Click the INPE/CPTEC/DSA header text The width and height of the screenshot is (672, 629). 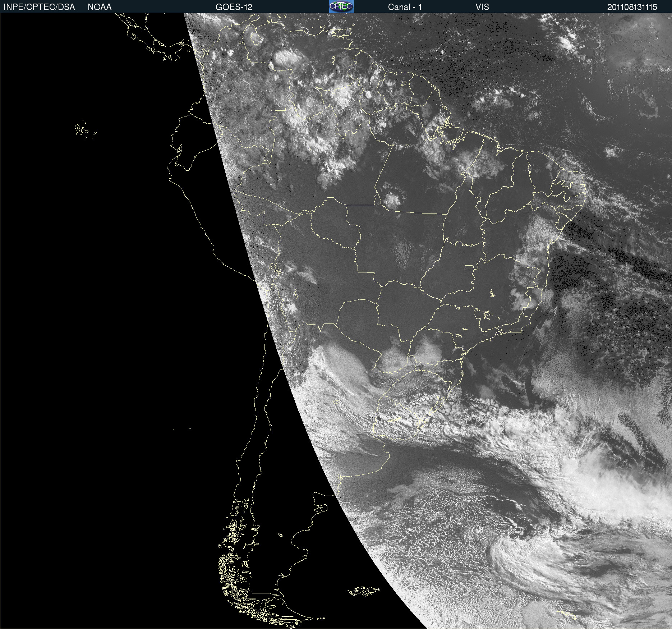pyautogui.click(x=39, y=7)
